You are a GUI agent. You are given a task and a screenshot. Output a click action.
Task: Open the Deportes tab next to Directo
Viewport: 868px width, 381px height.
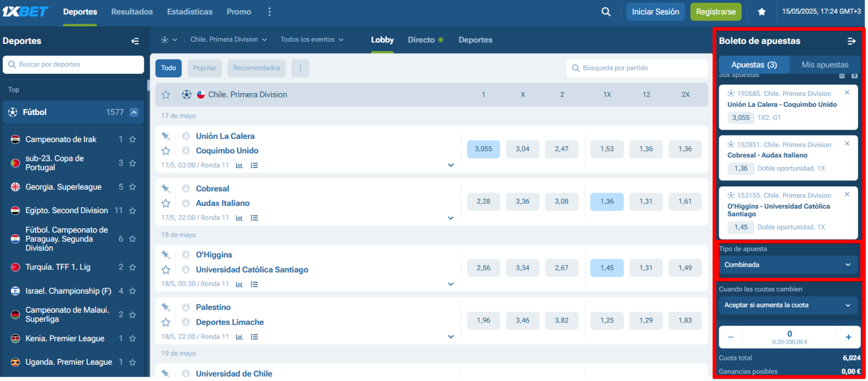coord(475,40)
